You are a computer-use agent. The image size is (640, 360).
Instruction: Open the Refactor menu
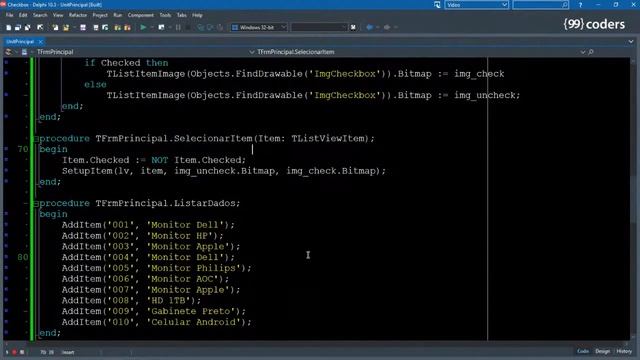[78, 15]
